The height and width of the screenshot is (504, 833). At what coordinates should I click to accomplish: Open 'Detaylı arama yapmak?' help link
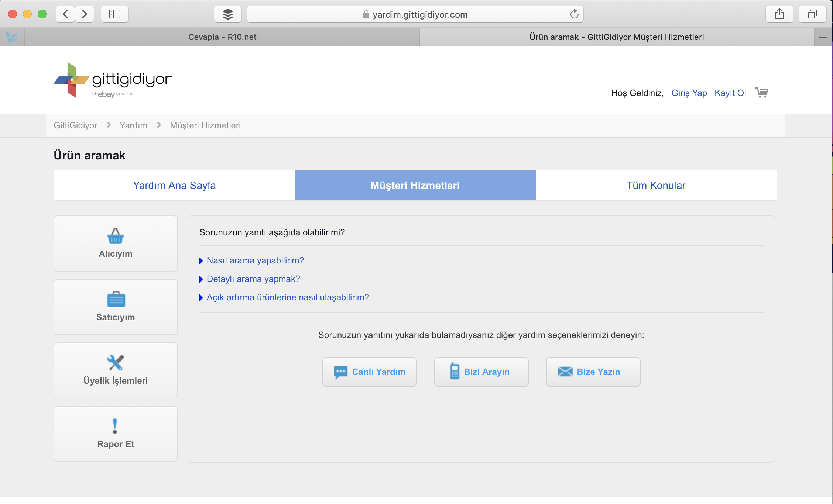[253, 279]
